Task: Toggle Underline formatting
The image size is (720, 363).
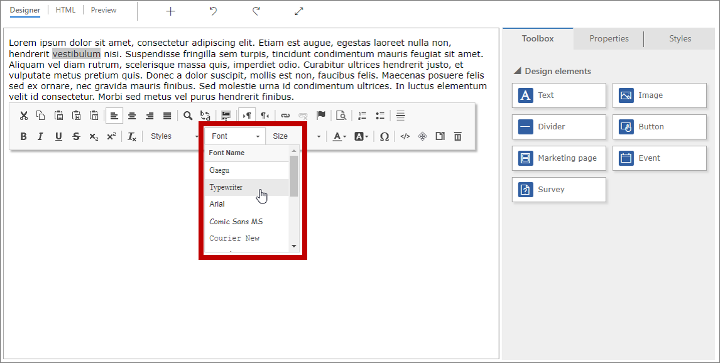Action: coord(58,136)
